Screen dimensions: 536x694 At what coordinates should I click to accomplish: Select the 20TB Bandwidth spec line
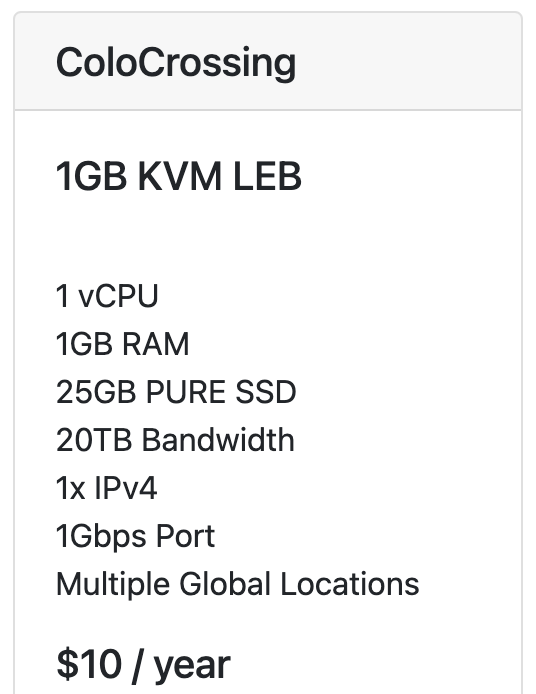pyautogui.click(x=175, y=440)
